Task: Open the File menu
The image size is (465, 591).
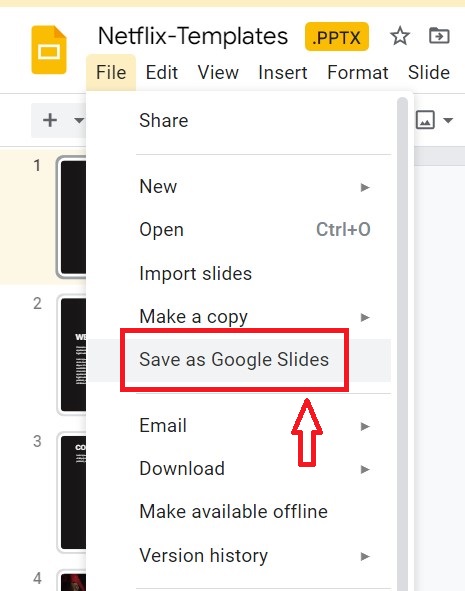Action: 111,72
